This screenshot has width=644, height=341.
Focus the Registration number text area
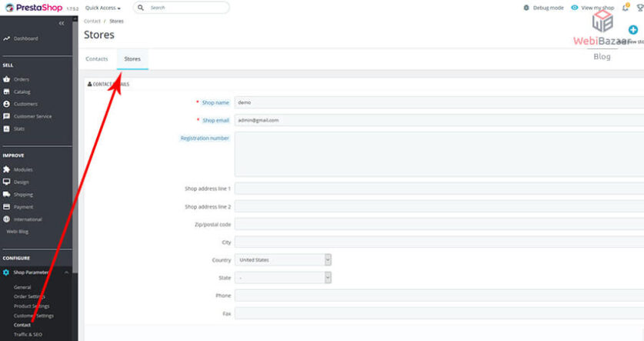tap(439, 154)
